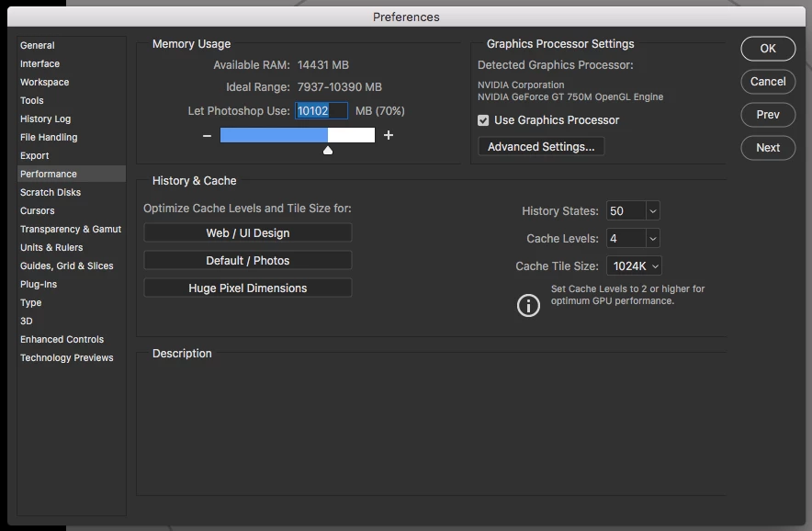Click the MB (70%) label
Viewport: 812px width, 531px height.
click(x=380, y=111)
